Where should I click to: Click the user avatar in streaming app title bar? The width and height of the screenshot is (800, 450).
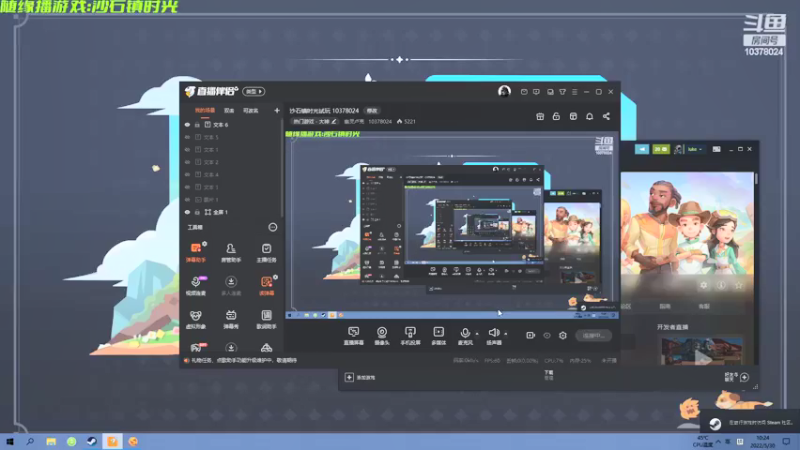(x=504, y=91)
